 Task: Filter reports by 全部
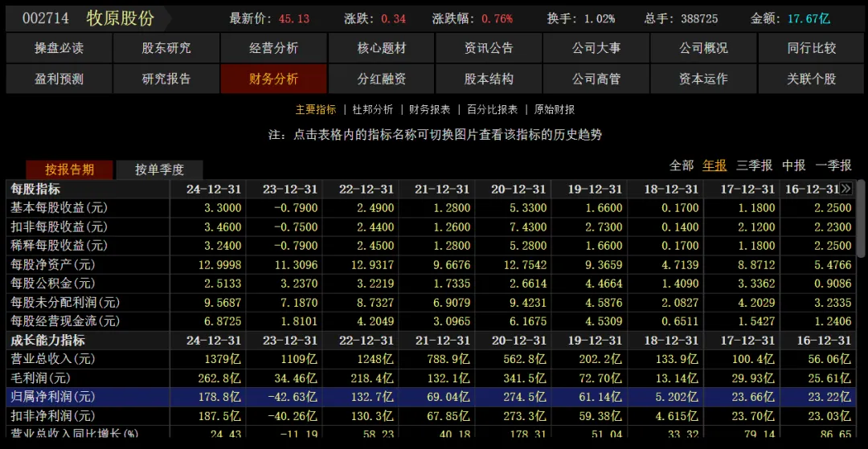tap(682, 165)
